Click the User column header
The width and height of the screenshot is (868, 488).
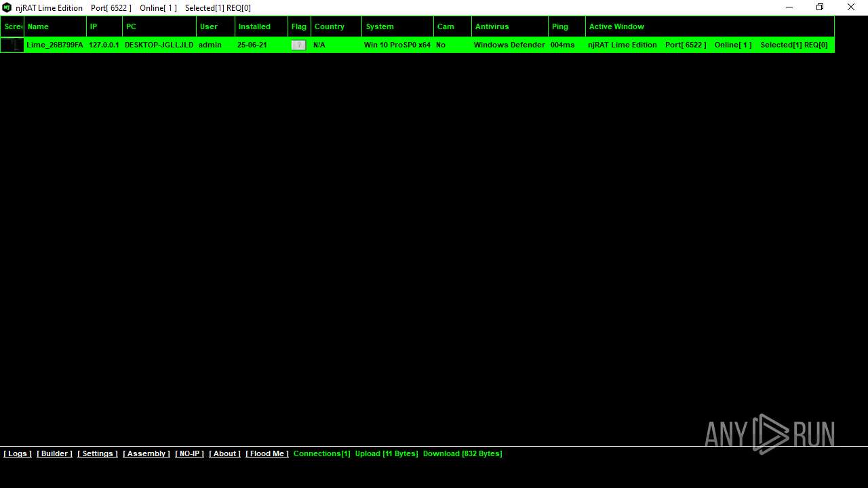pos(216,26)
